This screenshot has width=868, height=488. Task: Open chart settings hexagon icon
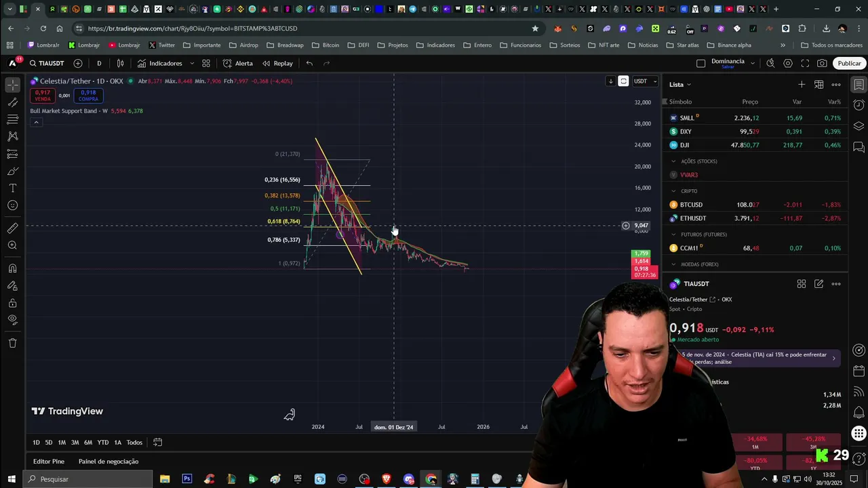point(788,63)
